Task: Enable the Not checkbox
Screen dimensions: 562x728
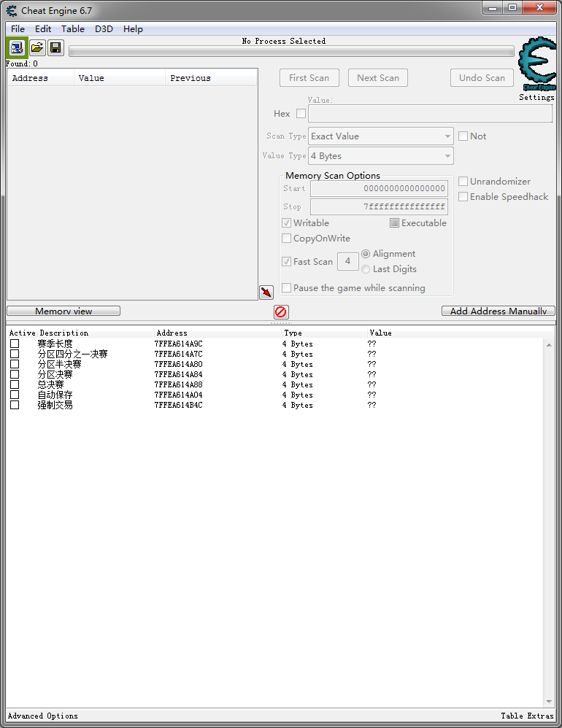Action: pyautogui.click(x=463, y=136)
